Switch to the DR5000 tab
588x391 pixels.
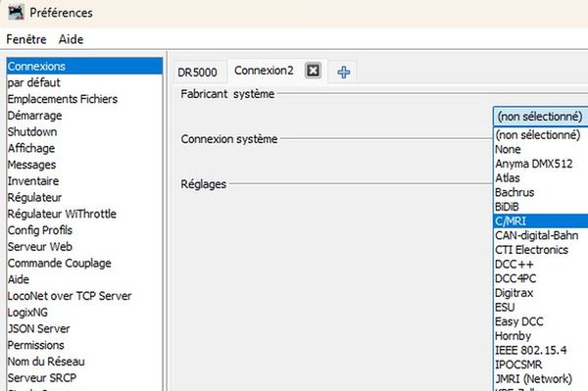point(197,72)
